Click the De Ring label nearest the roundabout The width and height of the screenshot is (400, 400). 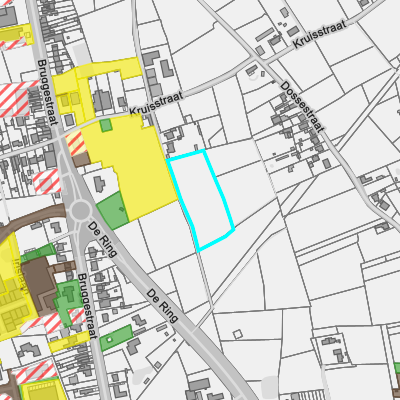[x=102, y=240]
